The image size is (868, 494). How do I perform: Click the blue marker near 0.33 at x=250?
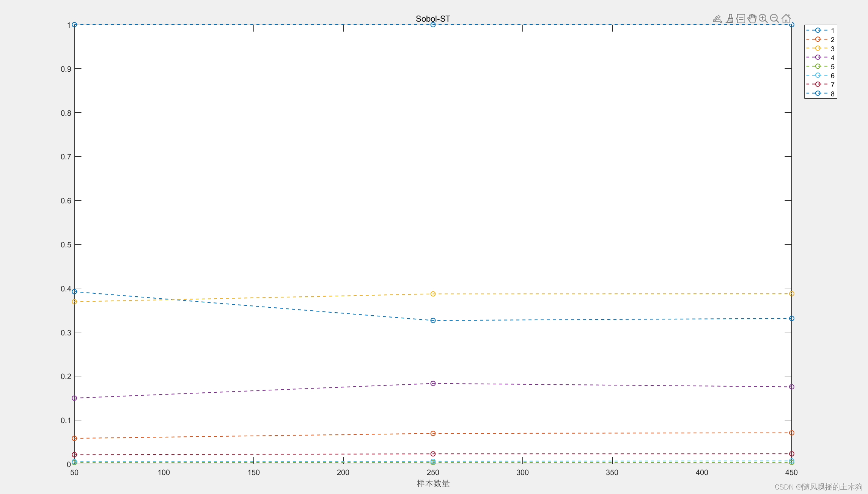[x=433, y=321]
